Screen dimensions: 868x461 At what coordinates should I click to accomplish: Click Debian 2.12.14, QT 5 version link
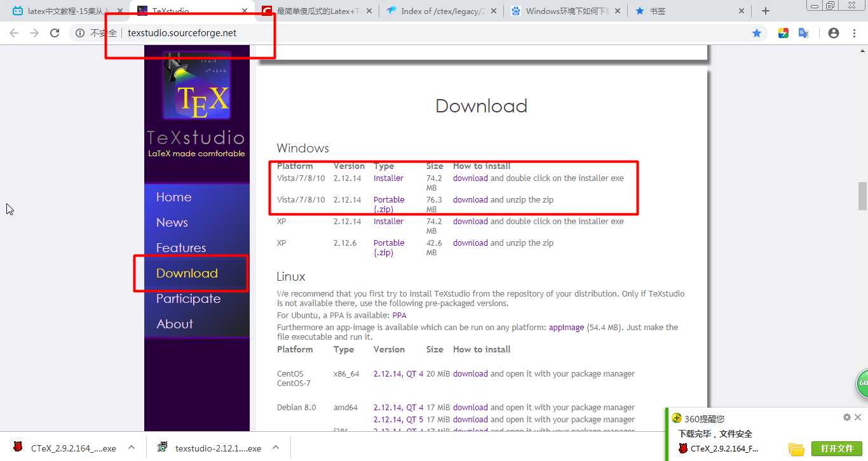coord(398,420)
